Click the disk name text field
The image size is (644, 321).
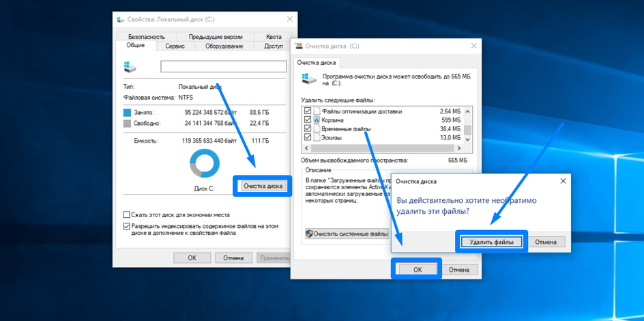[223, 67]
